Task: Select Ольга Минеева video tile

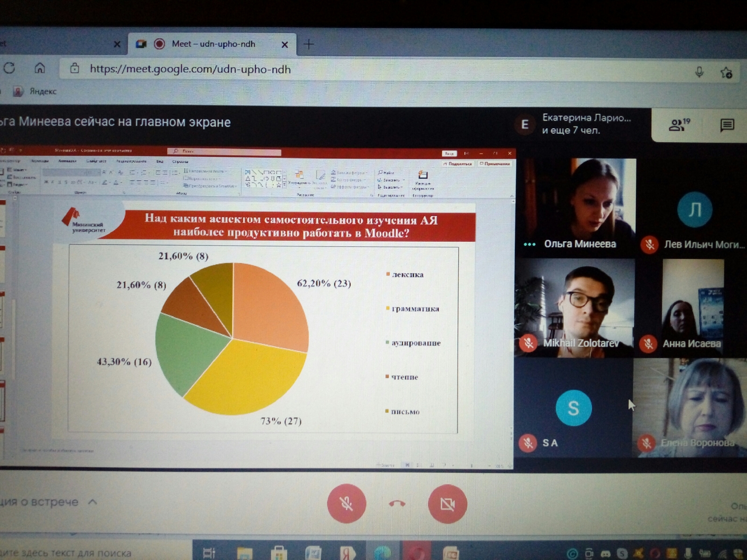Action: (x=578, y=205)
